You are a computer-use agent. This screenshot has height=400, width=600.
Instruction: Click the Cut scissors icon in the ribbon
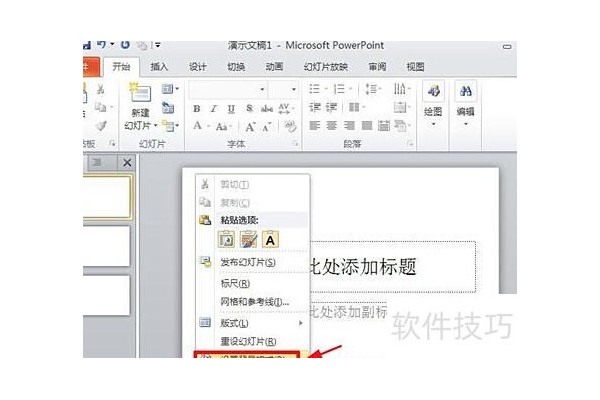click(x=100, y=90)
